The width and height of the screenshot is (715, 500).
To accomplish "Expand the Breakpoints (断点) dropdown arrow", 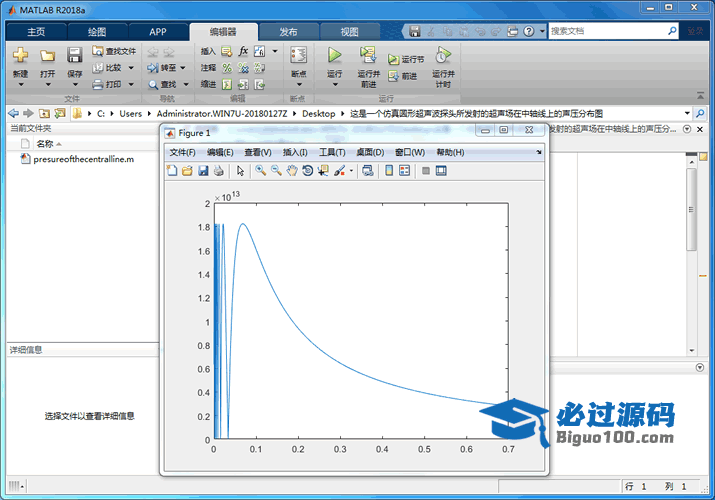I will (x=299, y=84).
